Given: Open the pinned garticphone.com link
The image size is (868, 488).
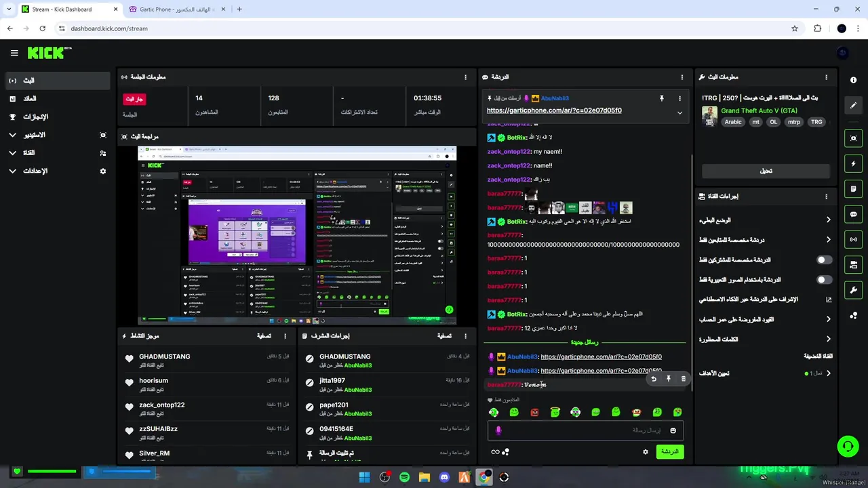Looking at the screenshot, I should (x=554, y=110).
